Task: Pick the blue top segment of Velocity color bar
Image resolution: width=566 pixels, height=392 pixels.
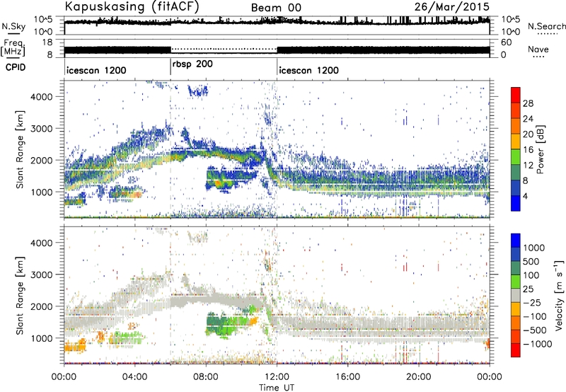Action: [516, 241]
